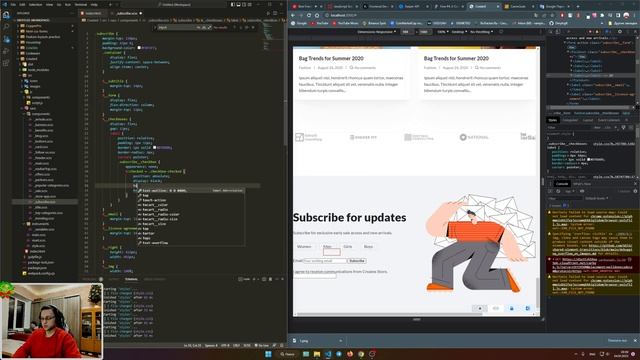
Task: Close the find widget in the editor
Action: tap(253, 27)
